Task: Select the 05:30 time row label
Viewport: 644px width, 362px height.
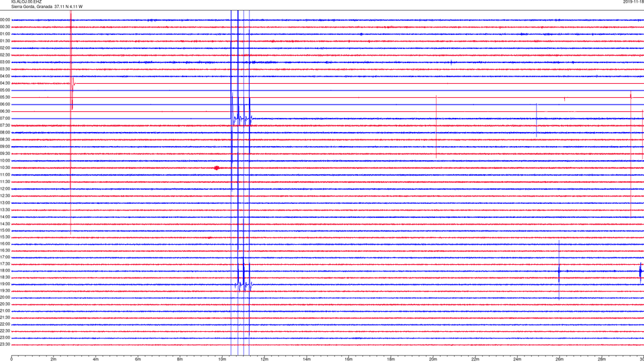Action: click(5, 97)
